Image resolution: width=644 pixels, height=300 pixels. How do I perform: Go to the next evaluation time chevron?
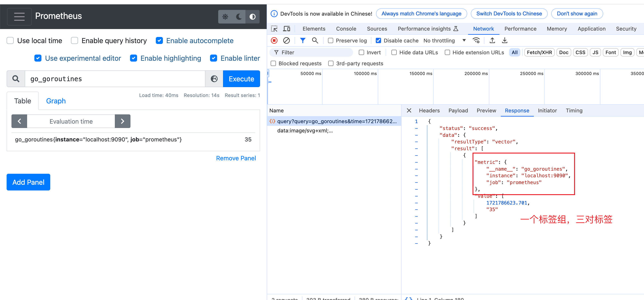pyautogui.click(x=123, y=121)
